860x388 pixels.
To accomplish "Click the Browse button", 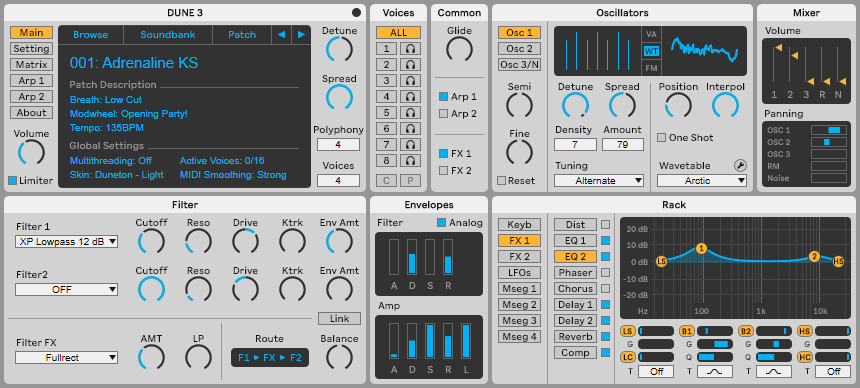I will [x=90, y=35].
